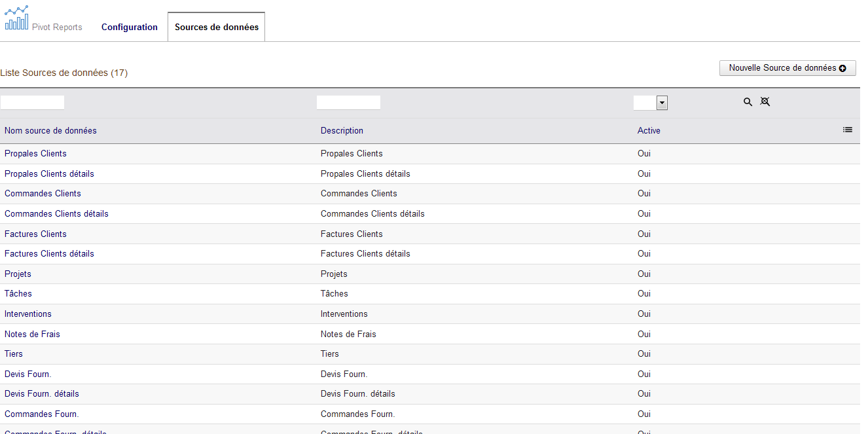868x434 pixels.
Task: Click the name filter input field
Action: coord(33,103)
